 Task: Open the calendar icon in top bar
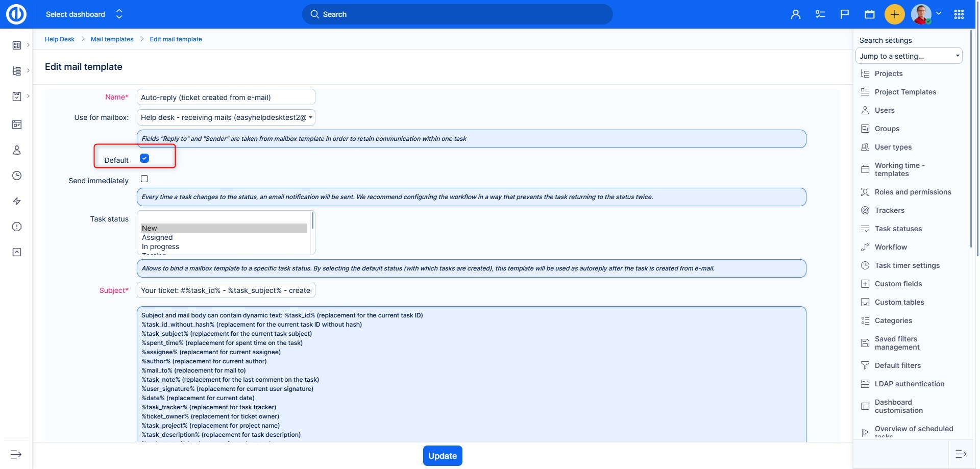coord(870,14)
